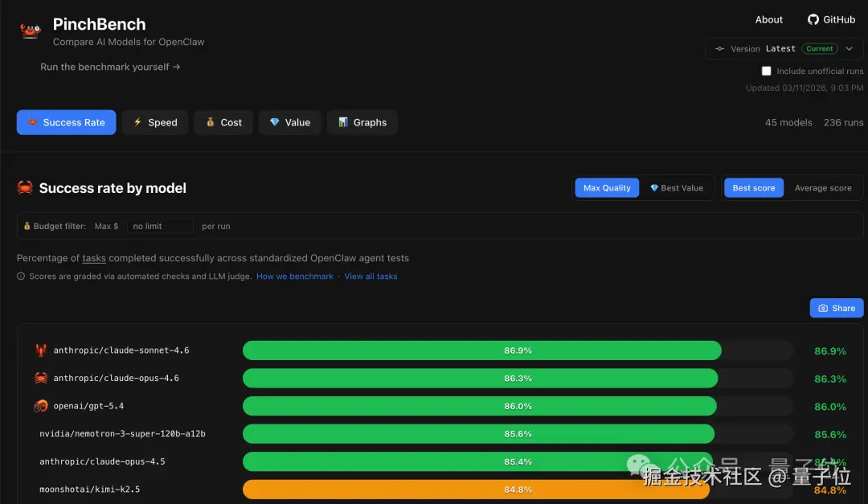
Task: Click the 45 models count
Action: point(788,122)
